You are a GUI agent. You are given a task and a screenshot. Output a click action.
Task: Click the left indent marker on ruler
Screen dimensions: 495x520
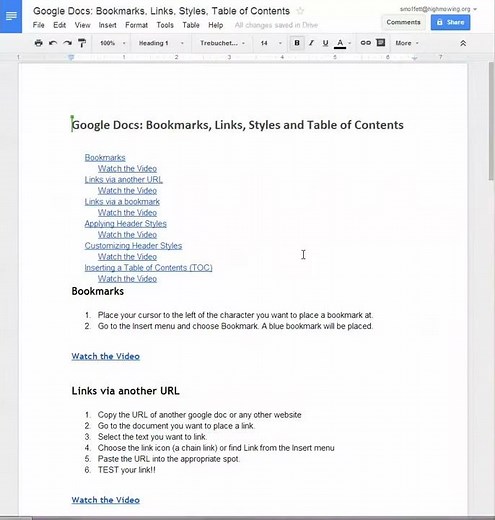[71, 57]
